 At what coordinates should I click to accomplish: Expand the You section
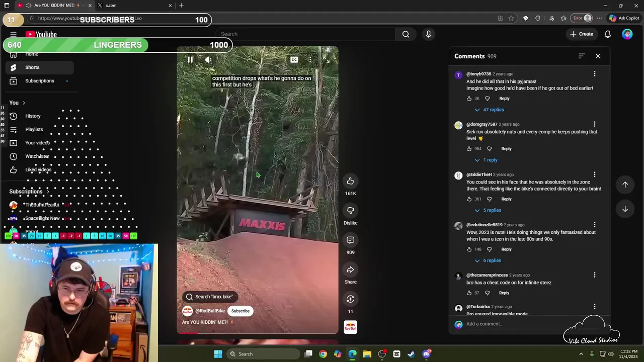tap(17, 103)
